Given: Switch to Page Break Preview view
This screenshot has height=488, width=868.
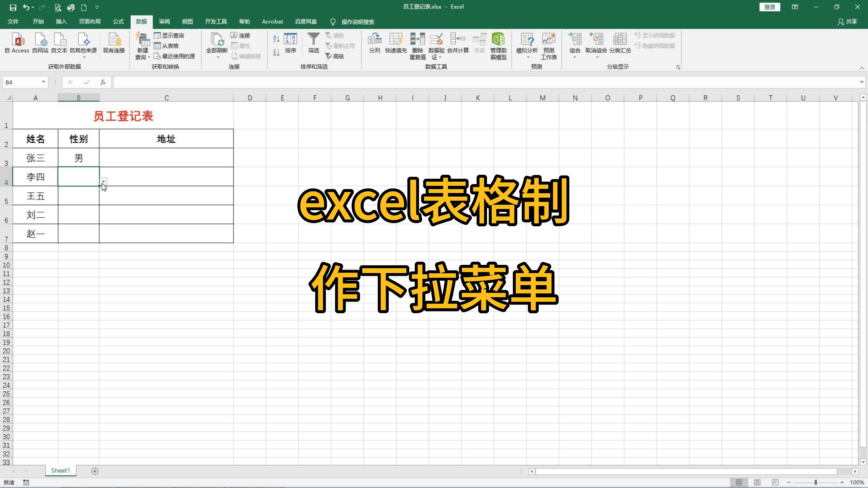Looking at the screenshot, I should [x=775, y=482].
